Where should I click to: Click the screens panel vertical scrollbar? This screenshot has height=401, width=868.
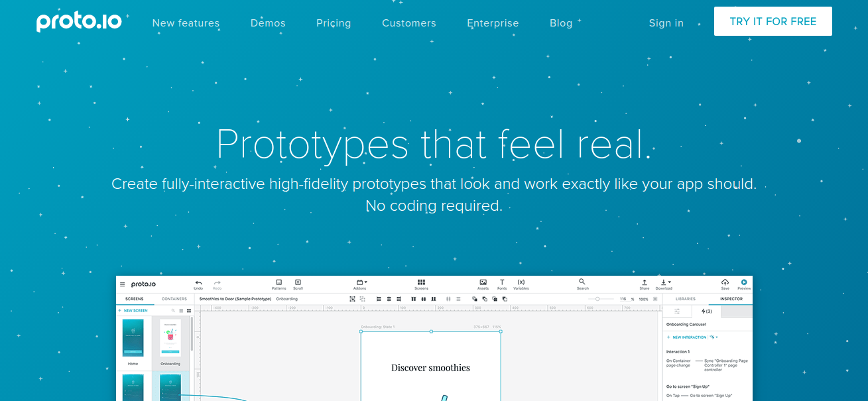[x=192, y=335]
